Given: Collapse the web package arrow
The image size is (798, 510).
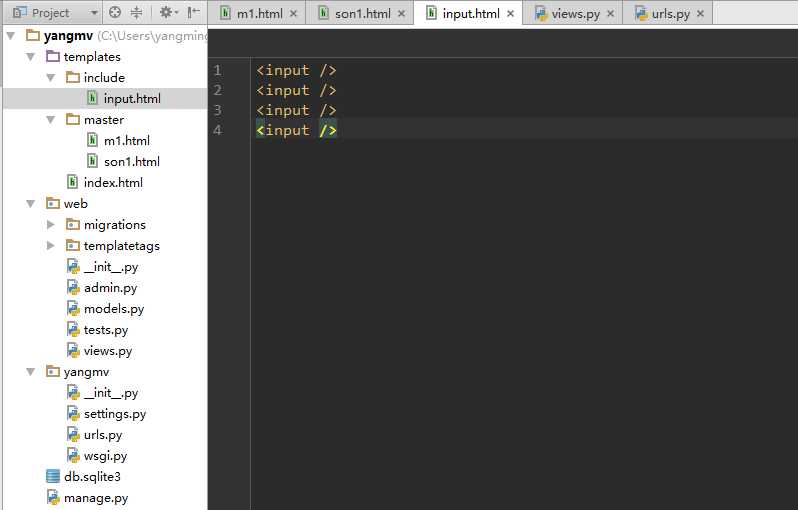Looking at the screenshot, I should 31,204.
